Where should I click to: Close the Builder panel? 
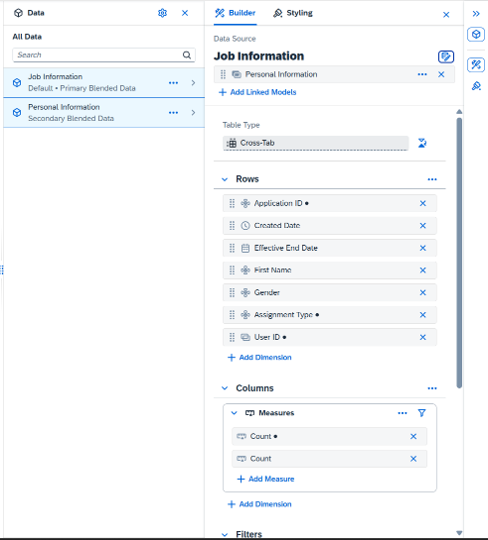446,15
